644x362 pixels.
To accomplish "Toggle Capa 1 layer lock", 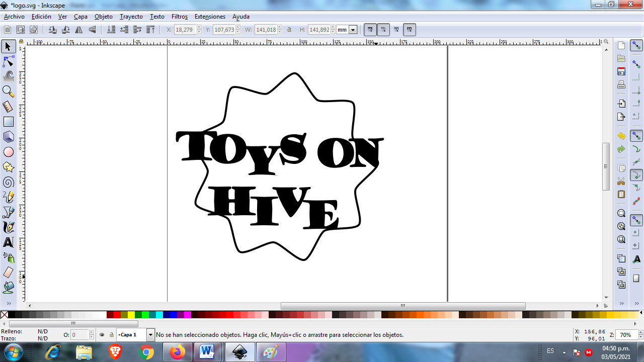I will click(111, 334).
